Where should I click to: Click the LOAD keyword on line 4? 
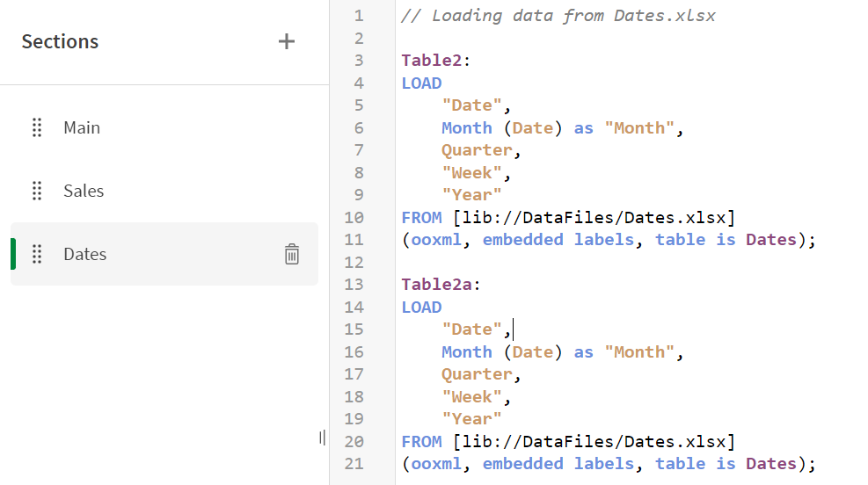coord(421,83)
